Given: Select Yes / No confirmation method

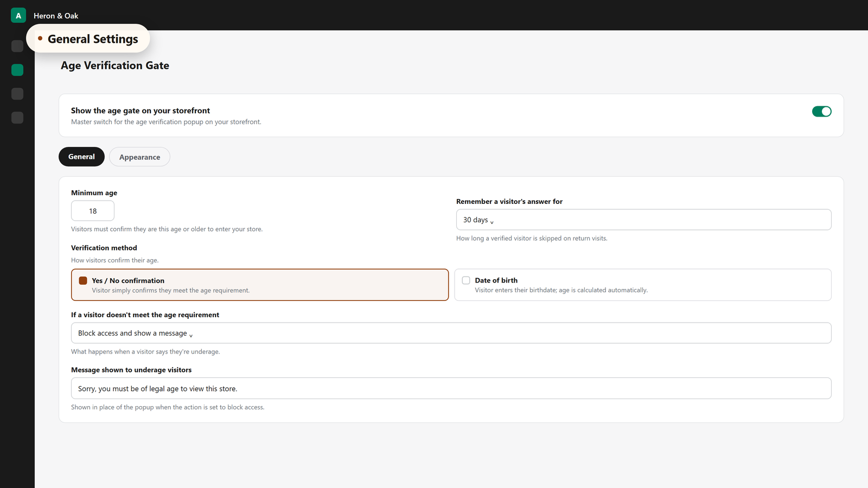Looking at the screenshot, I should [x=260, y=285].
